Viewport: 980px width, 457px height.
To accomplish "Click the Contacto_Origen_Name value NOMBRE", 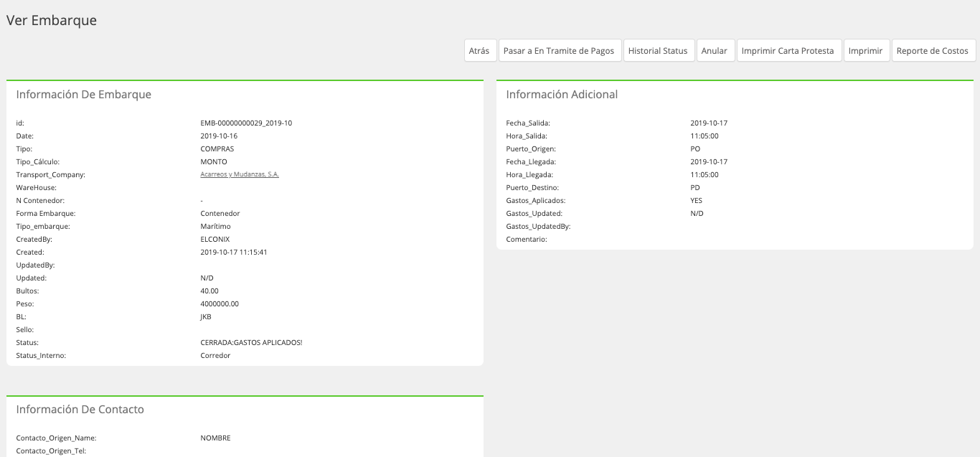I will 215,438.
